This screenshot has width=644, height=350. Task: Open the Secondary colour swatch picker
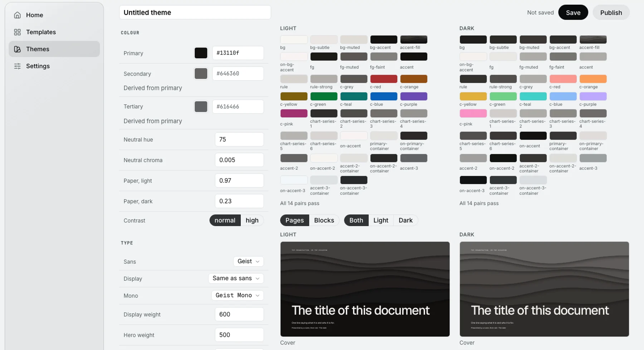[x=201, y=74]
